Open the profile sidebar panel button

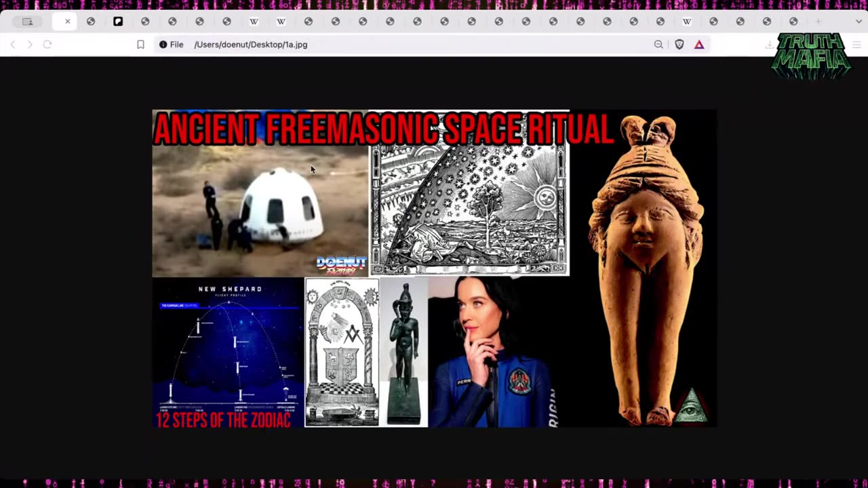coord(28,22)
